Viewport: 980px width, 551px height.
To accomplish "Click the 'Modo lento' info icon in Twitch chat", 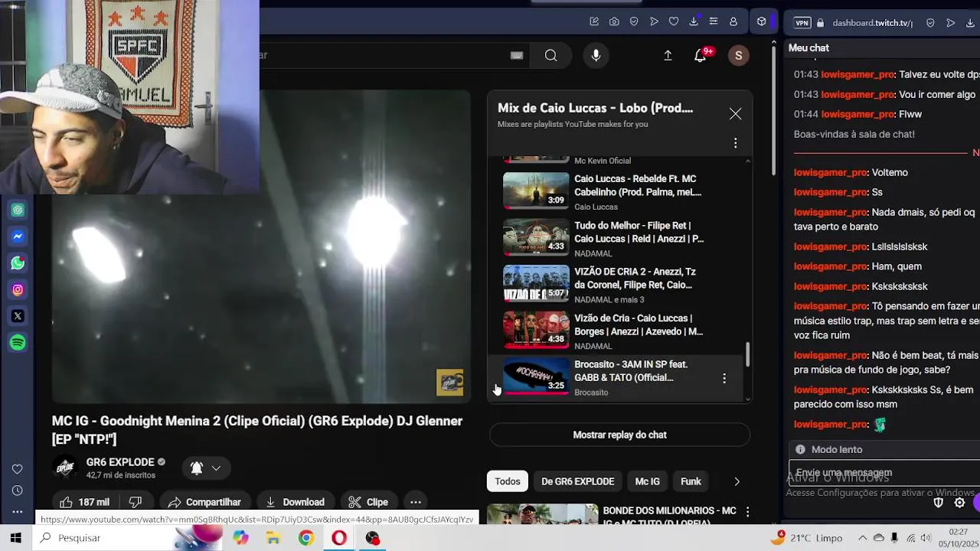I will [x=800, y=449].
